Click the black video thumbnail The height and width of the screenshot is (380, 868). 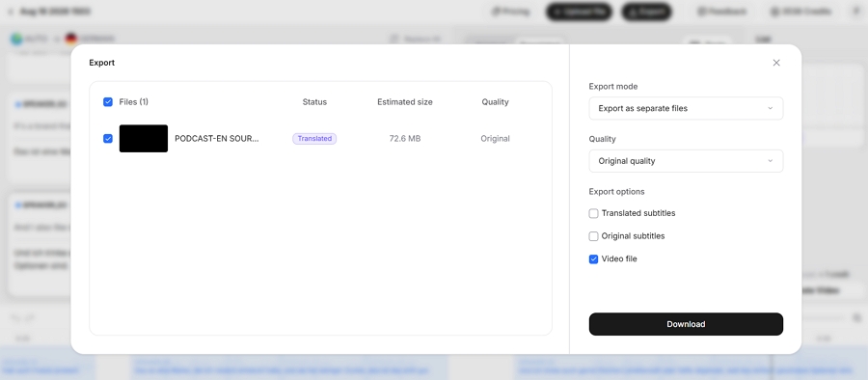(x=144, y=139)
